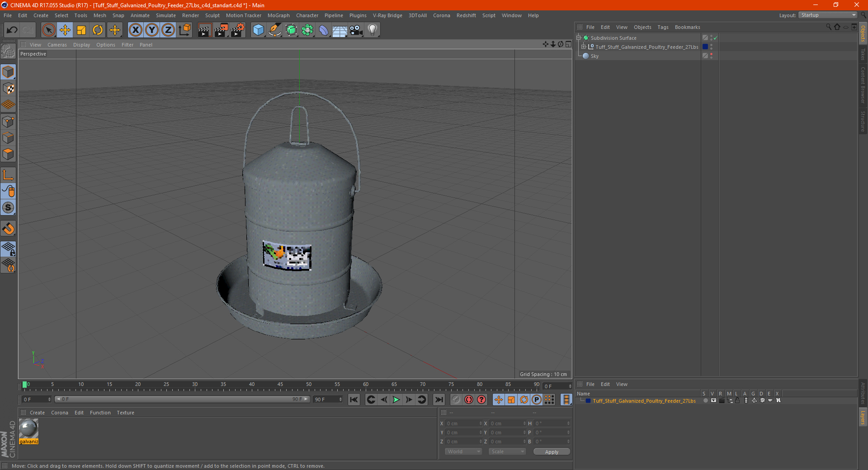Open the Objects side tab
Viewport: 868px width, 470px height.
tap(863, 34)
